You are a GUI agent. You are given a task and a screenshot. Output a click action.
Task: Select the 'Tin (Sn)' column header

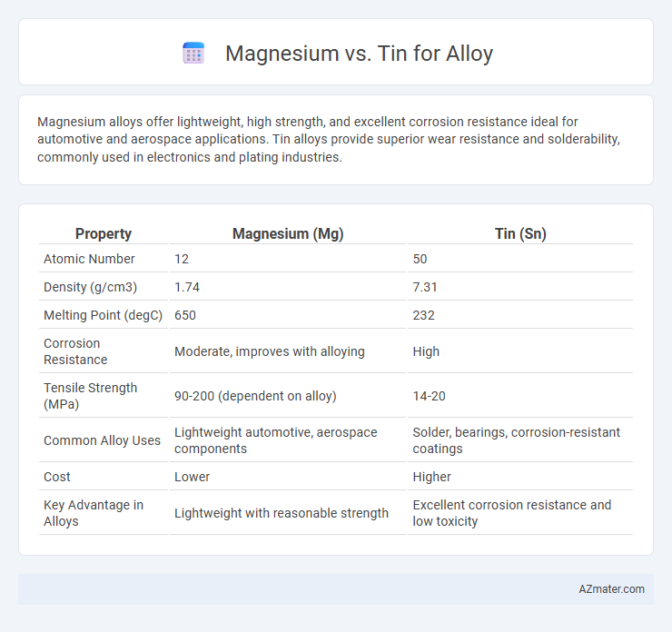[x=520, y=233]
